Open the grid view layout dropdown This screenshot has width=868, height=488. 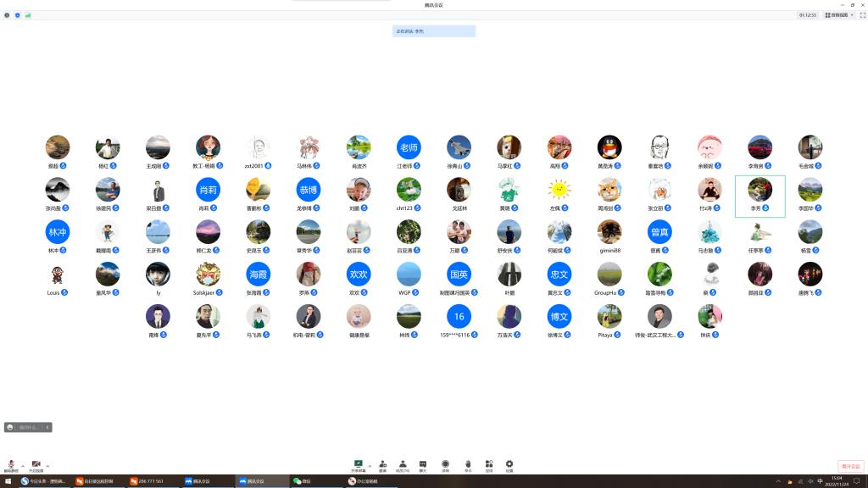[839, 15]
